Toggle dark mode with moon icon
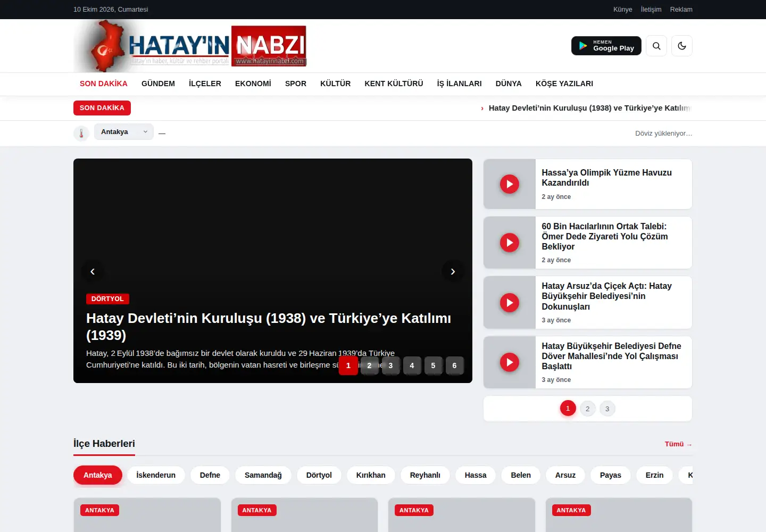 (682, 46)
